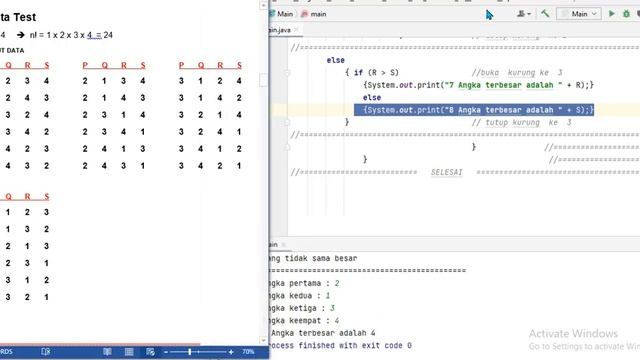Open the Main run tool window tab

(273, 244)
